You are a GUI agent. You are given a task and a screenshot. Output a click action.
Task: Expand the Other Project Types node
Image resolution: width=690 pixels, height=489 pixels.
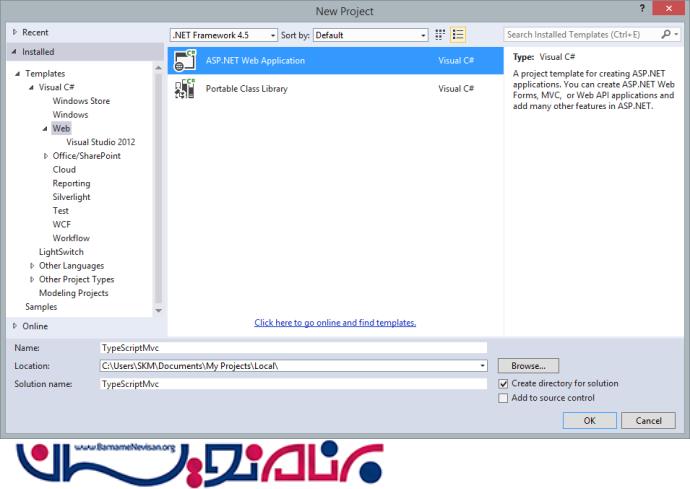pos(32,279)
